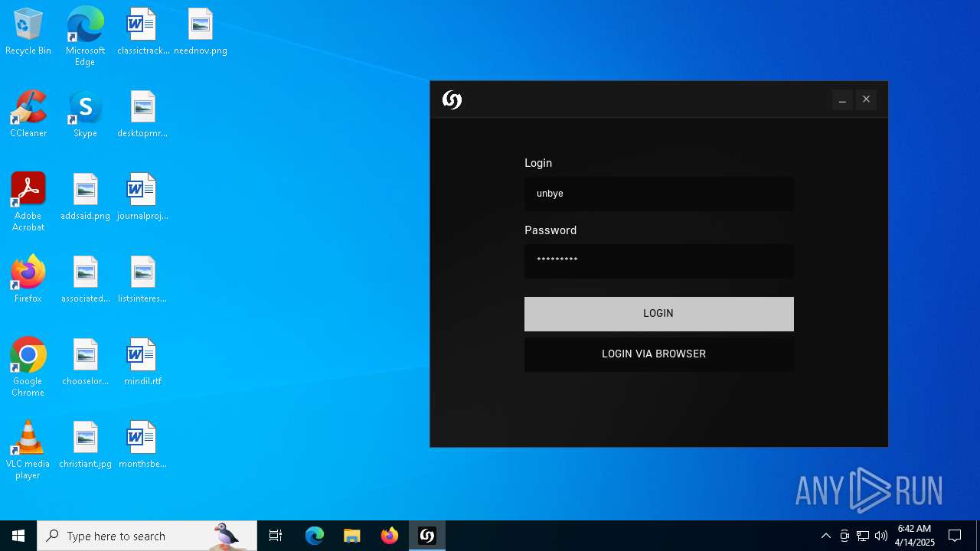
Task: Select the addsaid.png file icon
Action: tap(85, 197)
